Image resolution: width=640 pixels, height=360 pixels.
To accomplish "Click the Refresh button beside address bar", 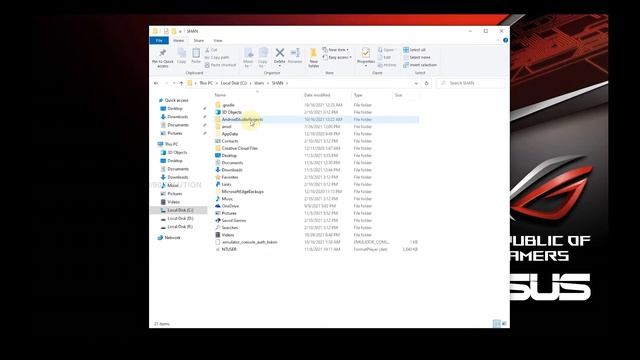I will click(x=427, y=83).
